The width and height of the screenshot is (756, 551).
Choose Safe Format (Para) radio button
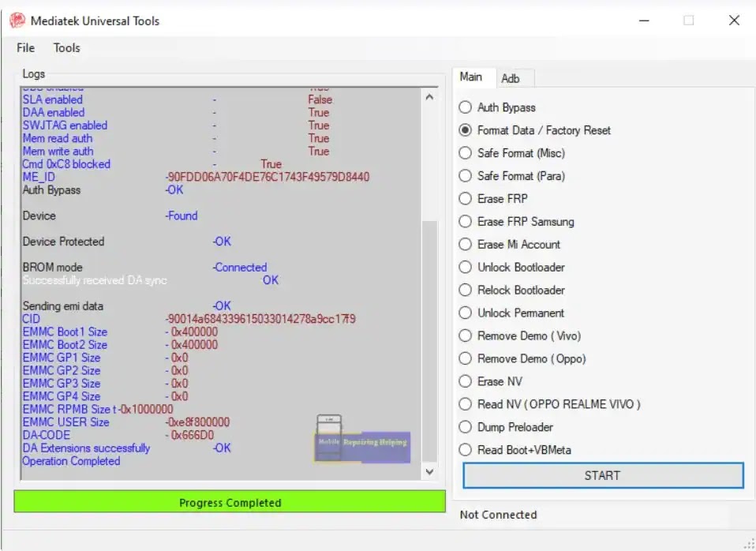512,175
